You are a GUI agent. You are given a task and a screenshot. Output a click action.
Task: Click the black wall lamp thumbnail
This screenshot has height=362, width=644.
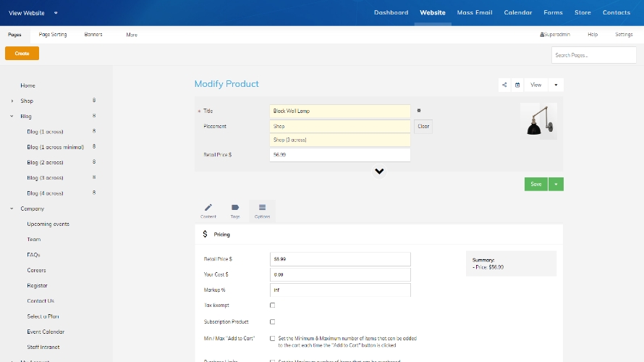click(538, 120)
